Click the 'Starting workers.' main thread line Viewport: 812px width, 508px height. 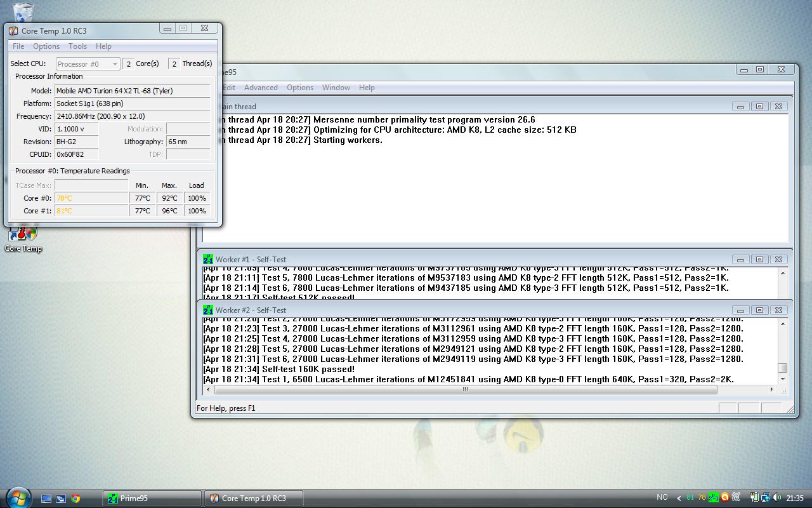tap(348, 140)
